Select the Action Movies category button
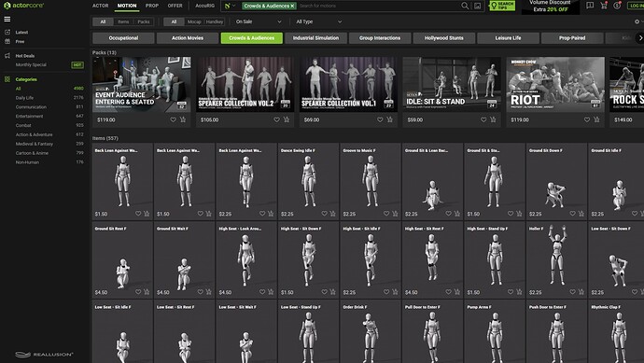 [x=188, y=37]
